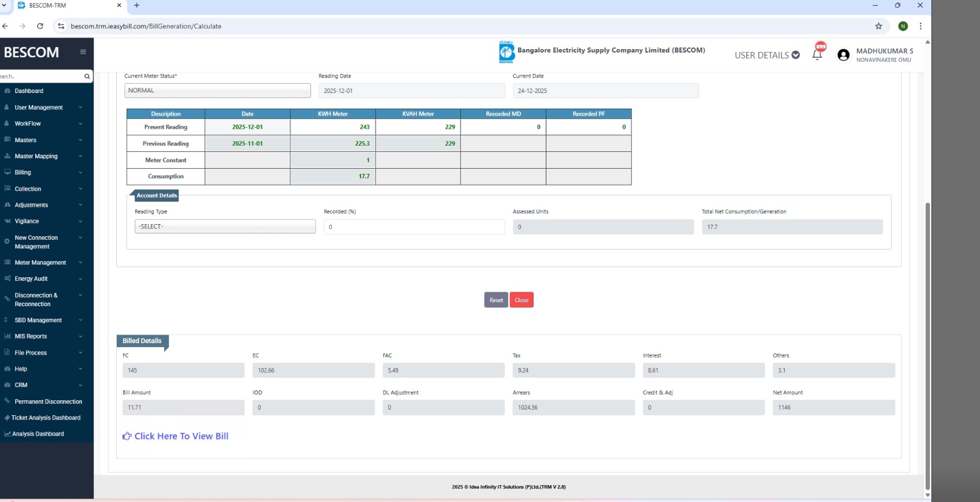The height and width of the screenshot is (502, 980).
Task: Click the user profile avatar icon
Action: 843,55
